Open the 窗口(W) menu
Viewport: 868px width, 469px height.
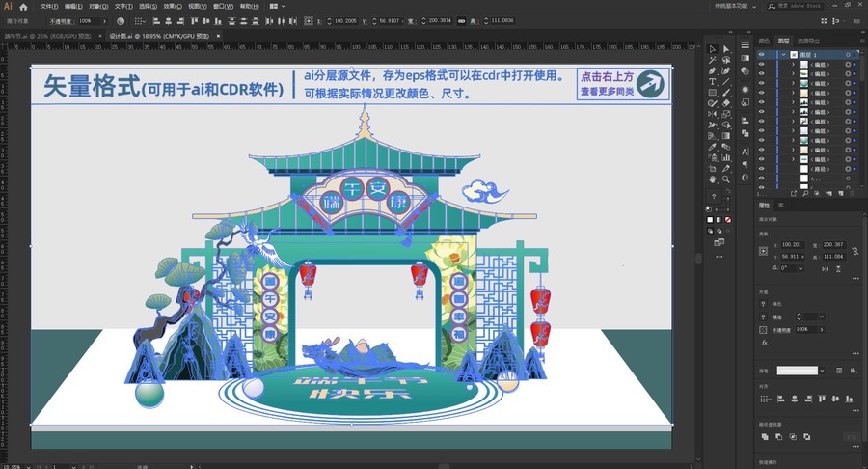223,6
